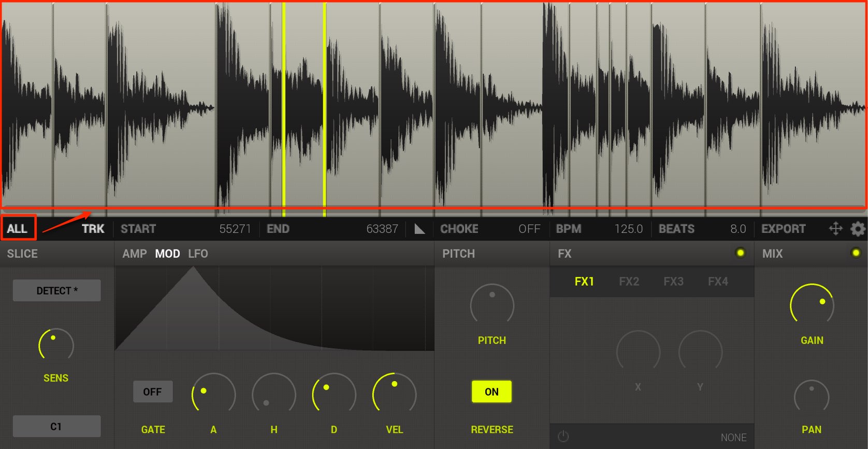Turn off the REVERSE ON button
Screen dimensions: 868x449
491,391
